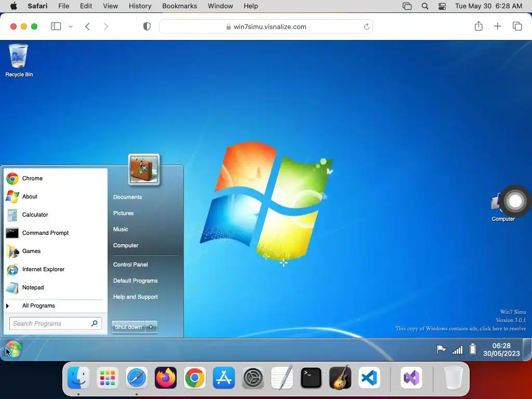Open Calculator from the Start menu
The image size is (532, 399).
(56, 215)
